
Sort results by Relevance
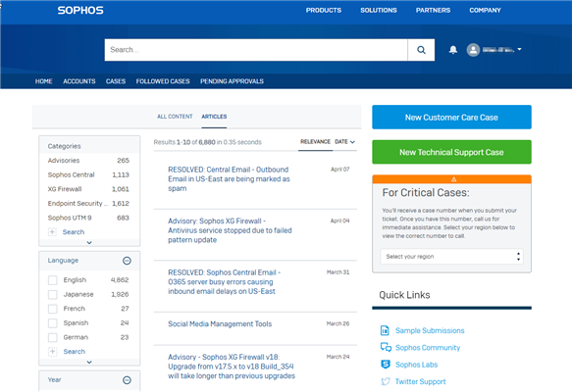click(x=315, y=142)
